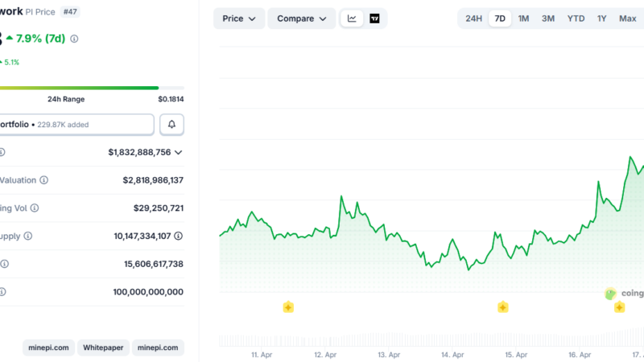
Task: Click the 5.1% change value
Action: pyautogui.click(x=11, y=63)
